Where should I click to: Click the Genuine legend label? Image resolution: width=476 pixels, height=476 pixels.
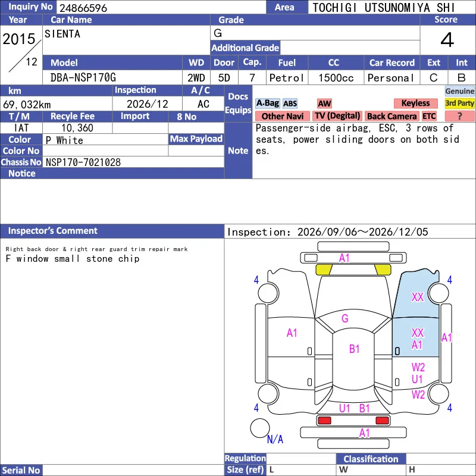[x=459, y=91]
